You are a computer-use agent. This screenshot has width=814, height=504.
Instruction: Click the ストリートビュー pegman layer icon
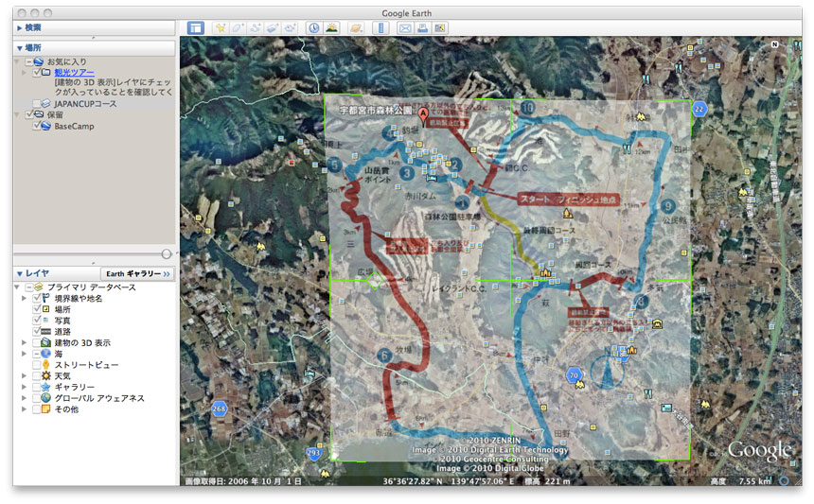(x=46, y=364)
